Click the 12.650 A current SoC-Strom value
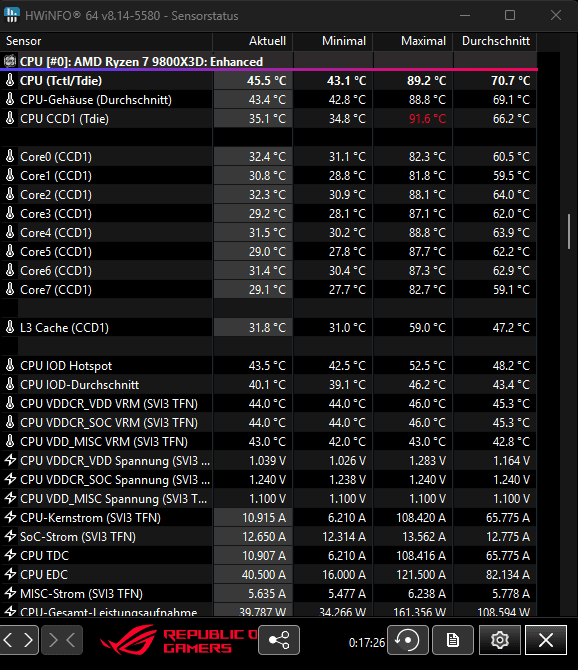The width and height of the screenshot is (578, 670). click(x=264, y=537)
